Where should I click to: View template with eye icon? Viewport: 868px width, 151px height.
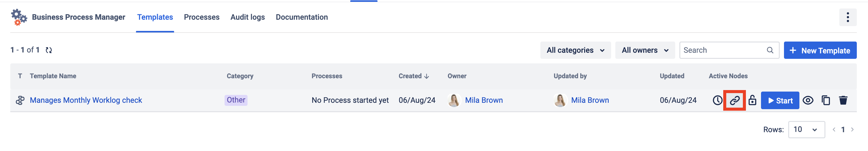pyautogui.click(x=808, y=100)
